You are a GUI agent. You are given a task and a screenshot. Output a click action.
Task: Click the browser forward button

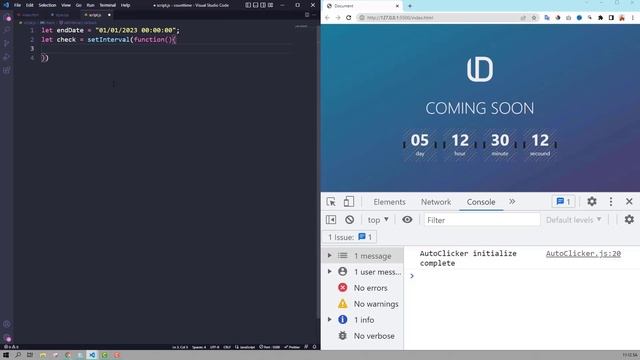(338, 18)
